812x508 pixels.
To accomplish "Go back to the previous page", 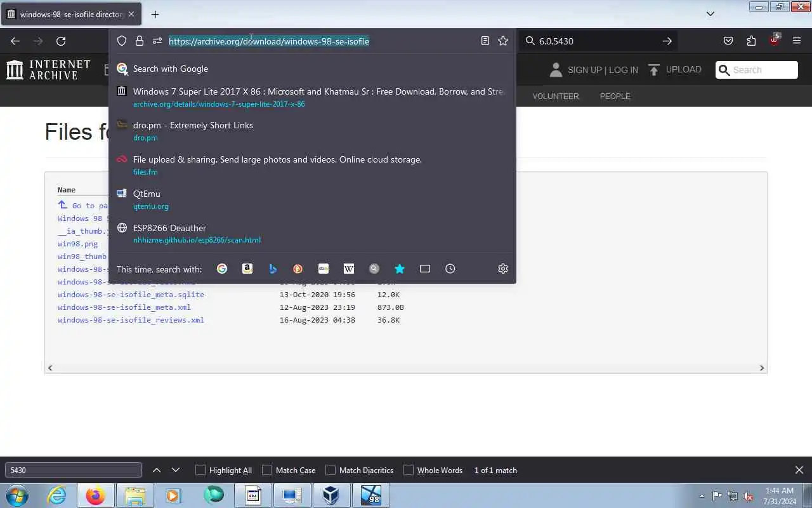I will click(x=15, y=41).
